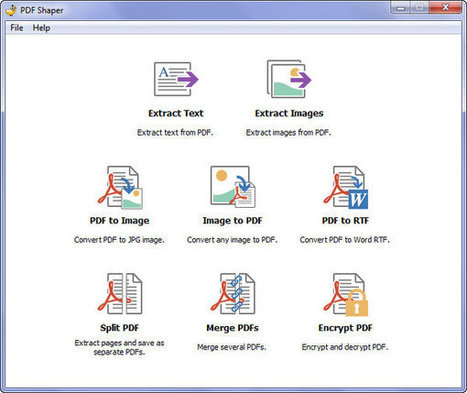
Task: Select the 'Merge PDFs' heading
Action: click(x=232, y=328)
